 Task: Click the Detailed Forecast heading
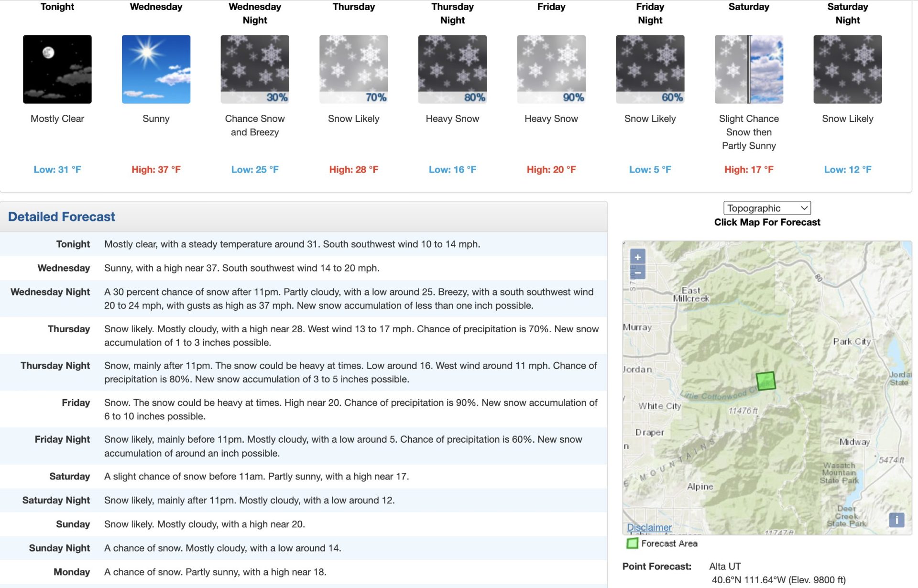[x=62, y=217]
